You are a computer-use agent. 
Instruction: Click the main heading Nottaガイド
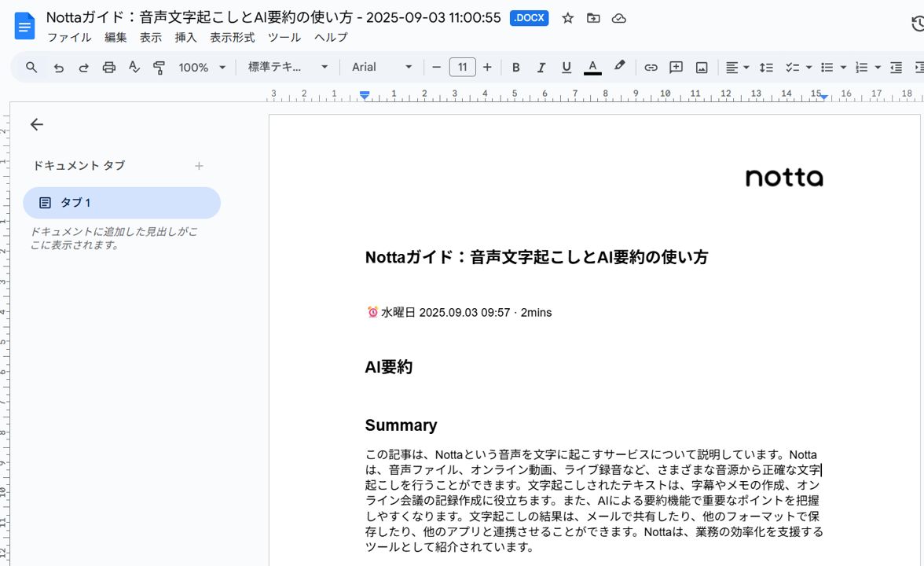click(x=536, y=257)
